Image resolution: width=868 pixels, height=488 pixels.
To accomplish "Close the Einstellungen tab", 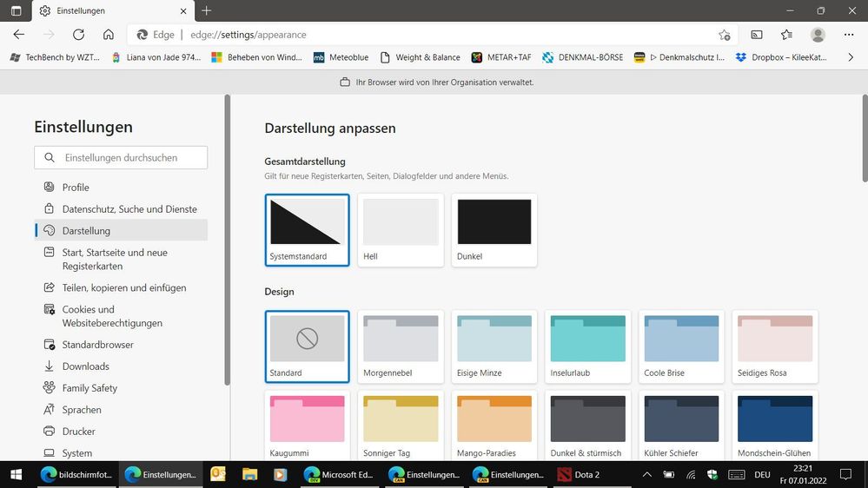I will [183, 11].
